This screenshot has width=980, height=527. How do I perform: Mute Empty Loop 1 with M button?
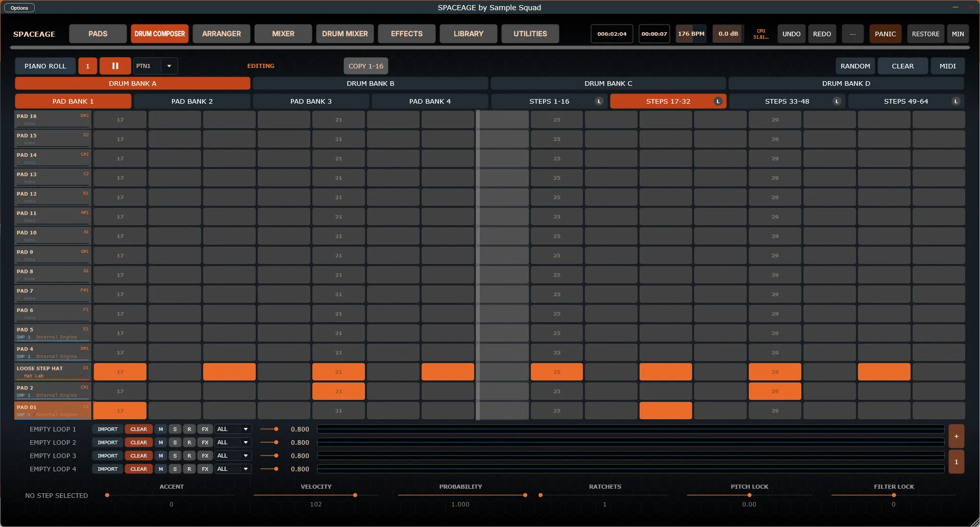click(x=161, y=429)
